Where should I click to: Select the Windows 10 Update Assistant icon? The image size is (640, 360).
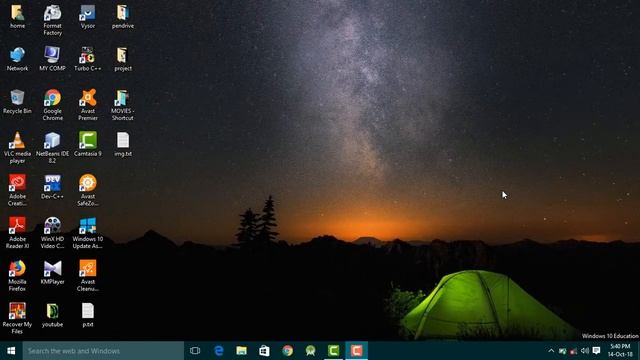87,233
